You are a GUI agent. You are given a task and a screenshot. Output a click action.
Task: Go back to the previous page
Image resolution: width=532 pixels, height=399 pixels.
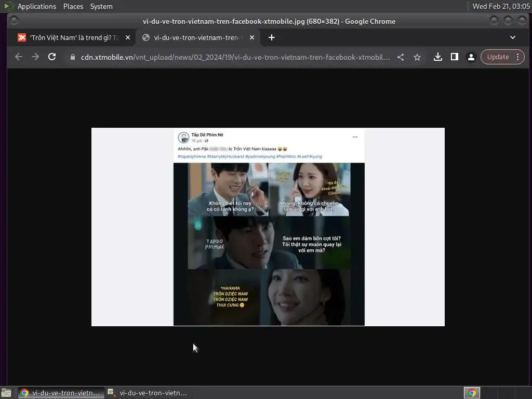pyautogui.click(x=19, y=57)
